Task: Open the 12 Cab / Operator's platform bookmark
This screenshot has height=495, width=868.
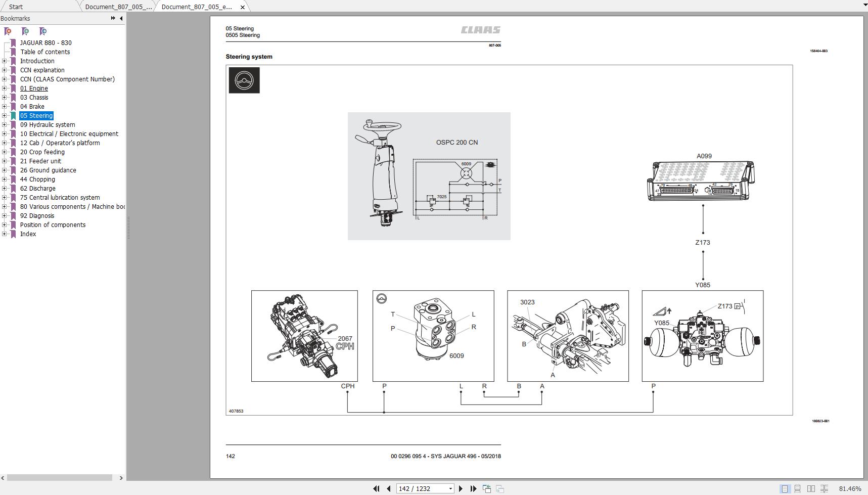Action: coord(60,143)
